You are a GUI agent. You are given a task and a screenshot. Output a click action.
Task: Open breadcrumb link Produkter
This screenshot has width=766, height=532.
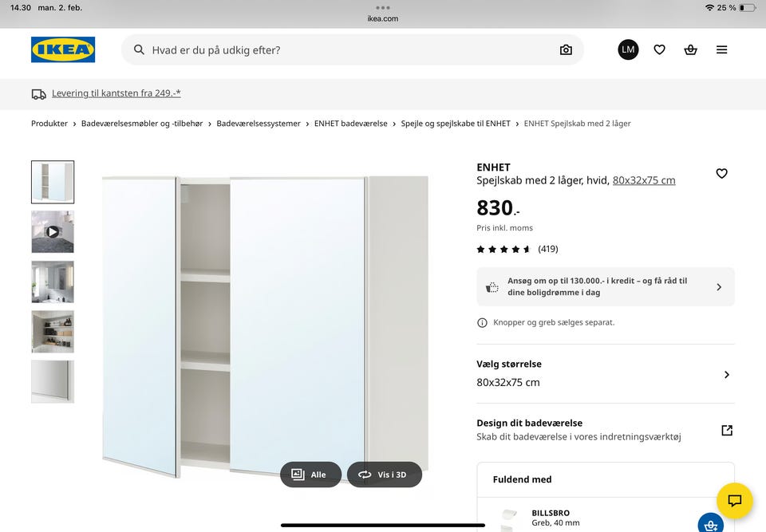click(x=50, y=123)
